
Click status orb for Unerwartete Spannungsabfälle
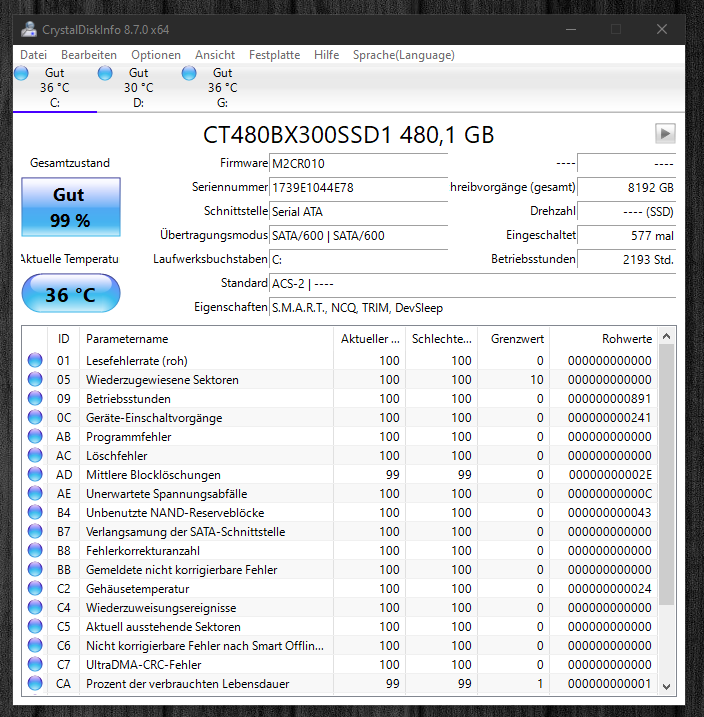[x=35, y=493]
